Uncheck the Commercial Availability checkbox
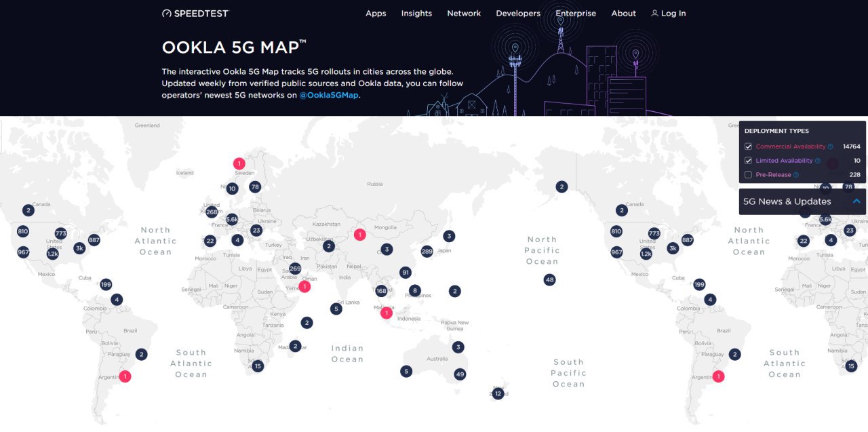The image size is (868, 432). tap(748, 146)
